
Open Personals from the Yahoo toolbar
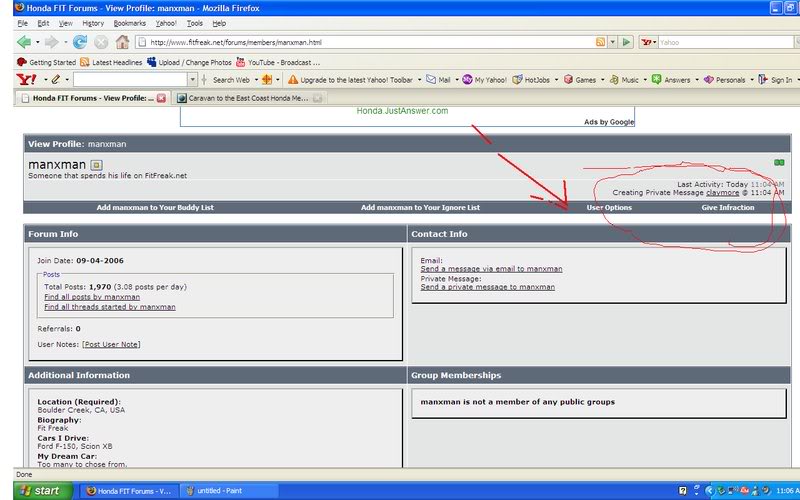pyautogui.click(x=724, y=80)
